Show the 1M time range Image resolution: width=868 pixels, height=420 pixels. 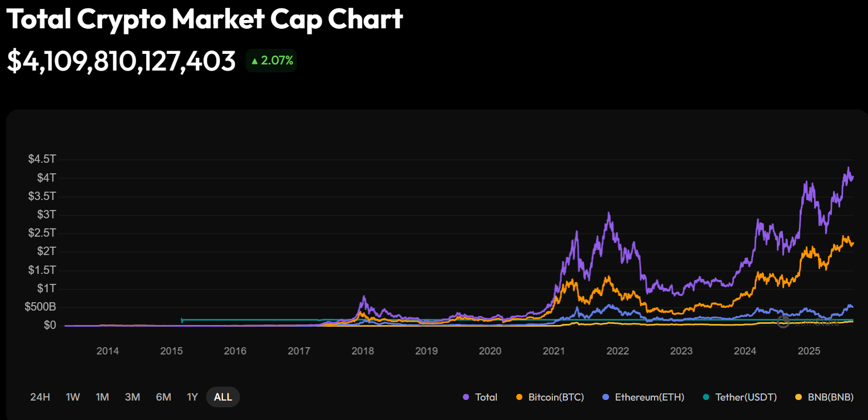[x=102, y=397]
